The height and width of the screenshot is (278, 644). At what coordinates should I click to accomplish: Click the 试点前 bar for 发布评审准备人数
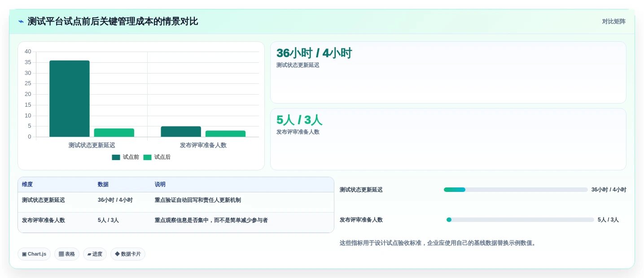(181, 132)
